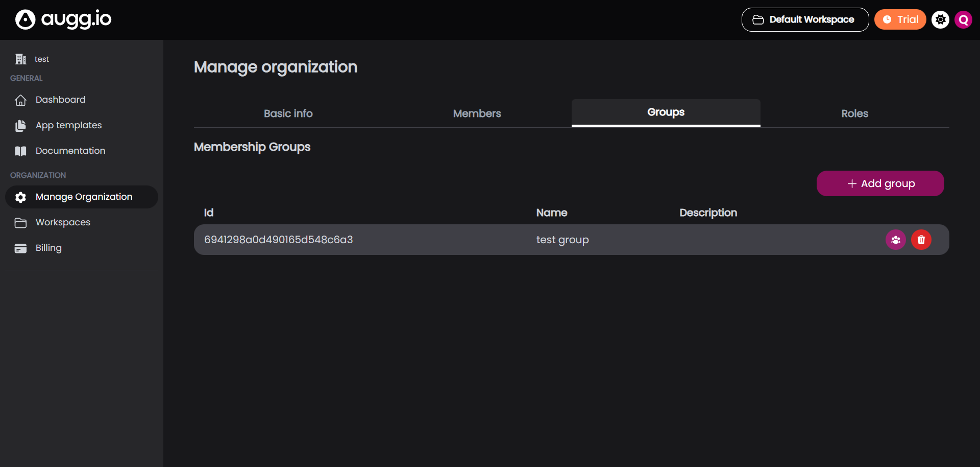Open the user profile avatar
The height and width of the screenshot is (467, 980).
pos(963,20)
